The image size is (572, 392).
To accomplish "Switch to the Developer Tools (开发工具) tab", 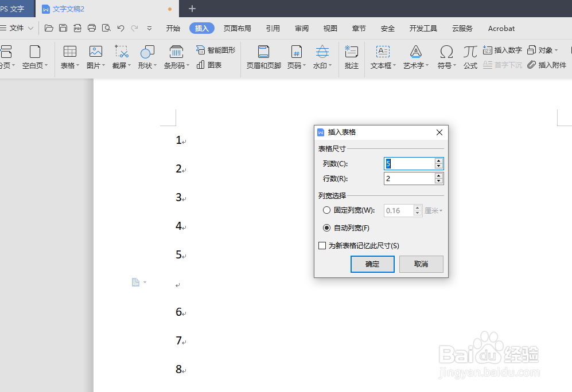I will coord(423,29).
